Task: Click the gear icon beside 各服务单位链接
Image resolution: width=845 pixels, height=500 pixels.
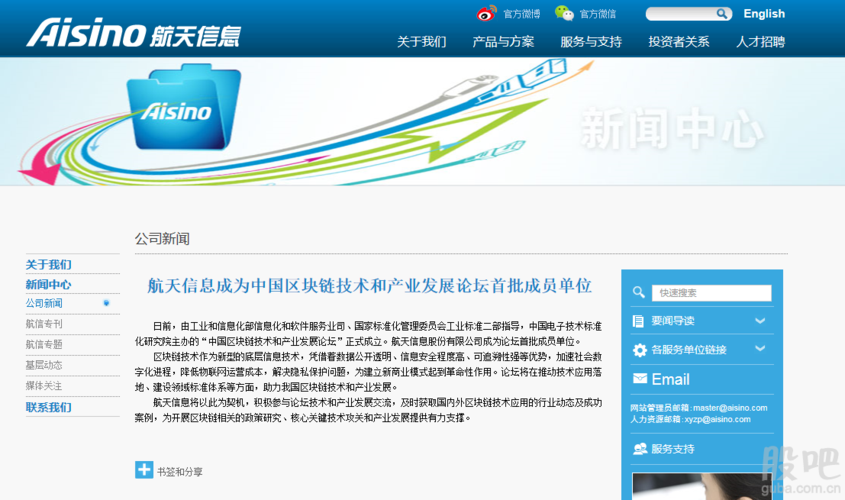Action: 640,350
